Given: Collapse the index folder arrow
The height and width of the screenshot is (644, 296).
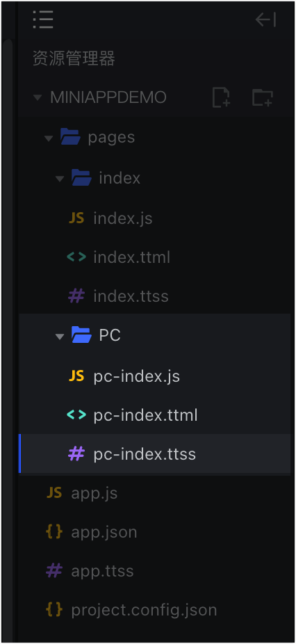Looking at the screenshot, I should [60, 179].
